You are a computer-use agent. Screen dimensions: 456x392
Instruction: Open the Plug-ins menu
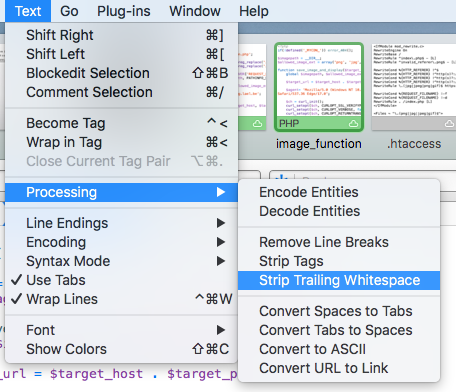(x=124, y=11)
